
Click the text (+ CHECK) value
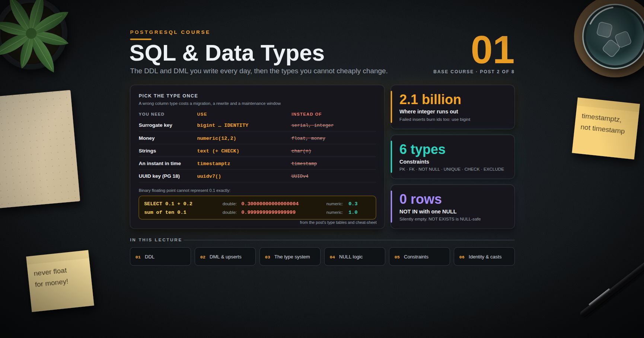pyautogui.click(x=218, y=151)
